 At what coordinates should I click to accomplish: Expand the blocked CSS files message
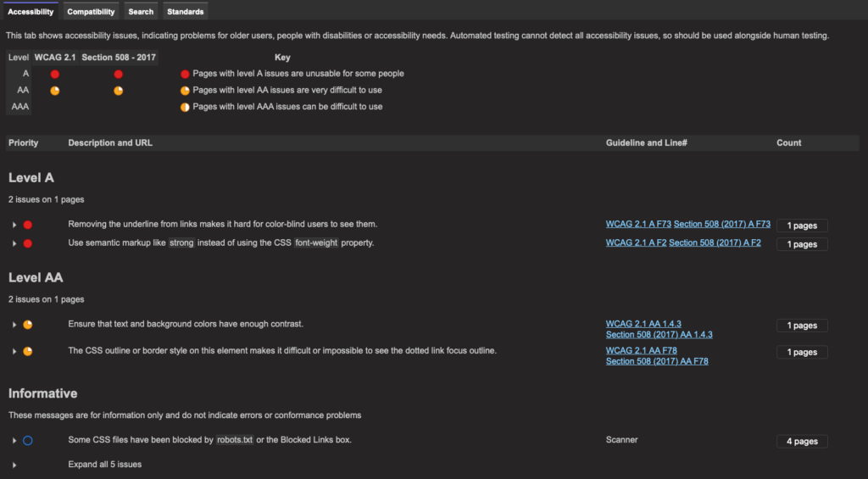14,441
